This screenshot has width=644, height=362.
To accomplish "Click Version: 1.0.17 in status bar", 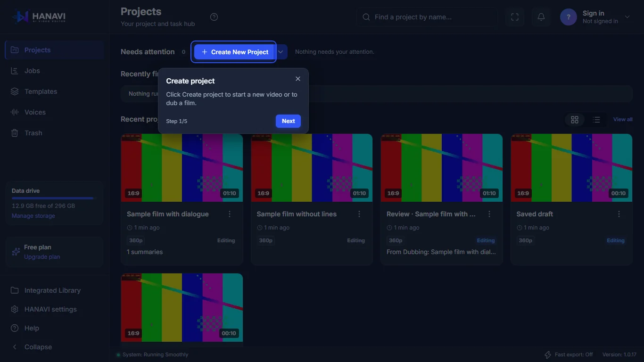I will (619, 354).
